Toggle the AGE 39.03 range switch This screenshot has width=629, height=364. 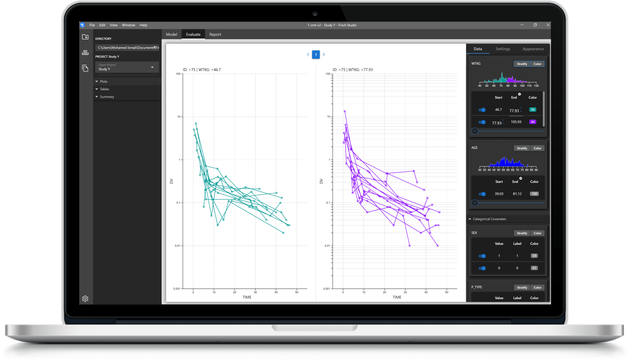[482, 194]
